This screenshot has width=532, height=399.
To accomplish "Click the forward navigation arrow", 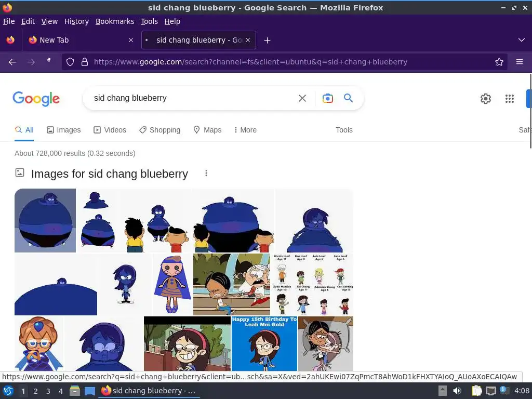I will click(31, 62).
